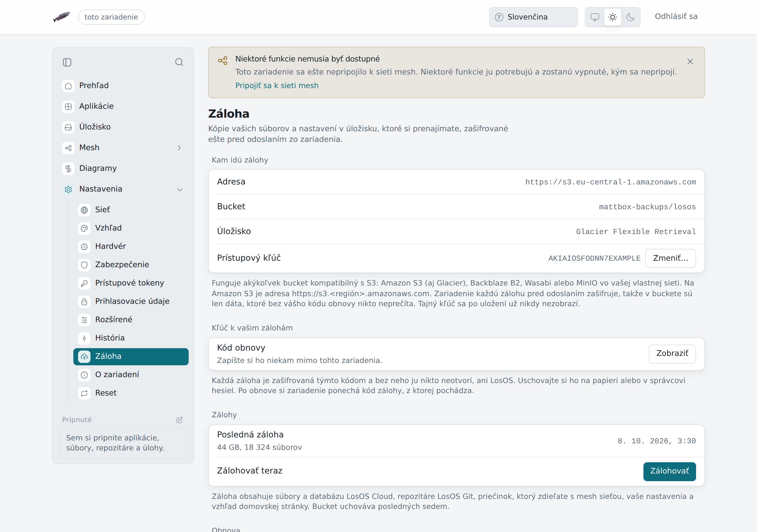This screenshot has height=532, width=757.
Task: Dismiss the mesh warning banner
Action: 690,62
